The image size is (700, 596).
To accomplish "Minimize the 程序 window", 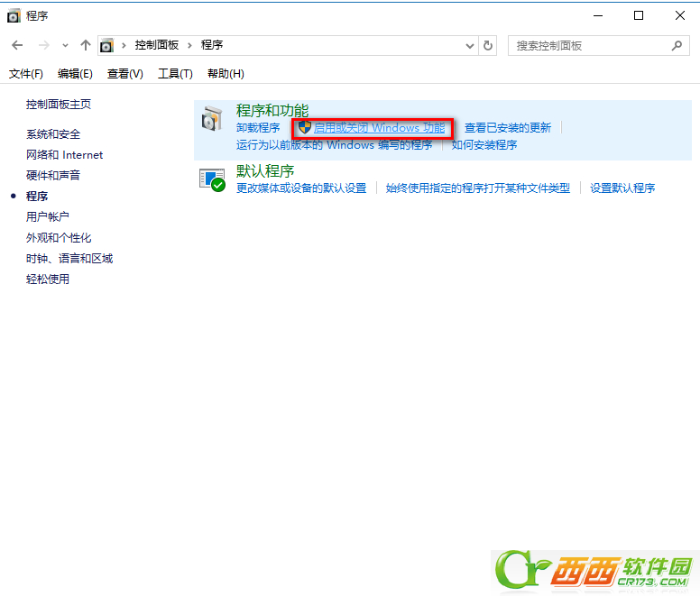I will (x=598, y=15).
